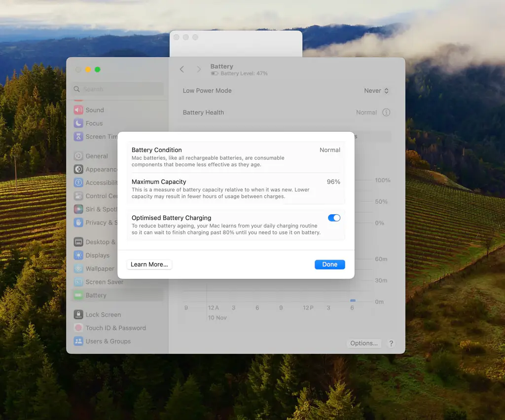Click the usage bar at 6 PM
505x420 pixels.
353,300
